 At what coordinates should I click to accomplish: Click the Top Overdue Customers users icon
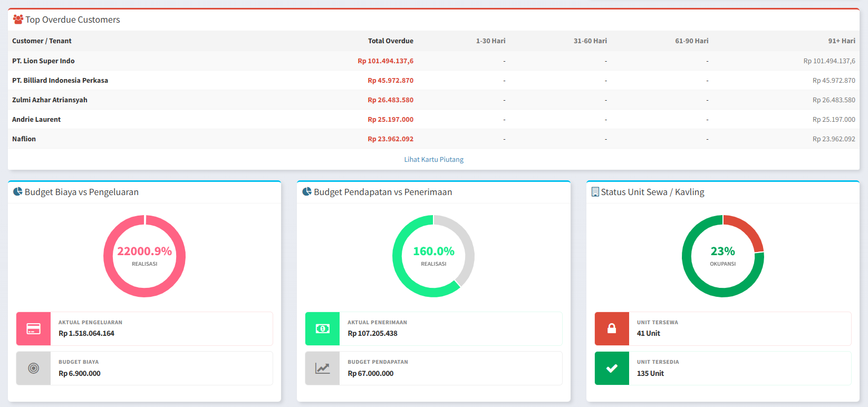click(x=18, y=20)
